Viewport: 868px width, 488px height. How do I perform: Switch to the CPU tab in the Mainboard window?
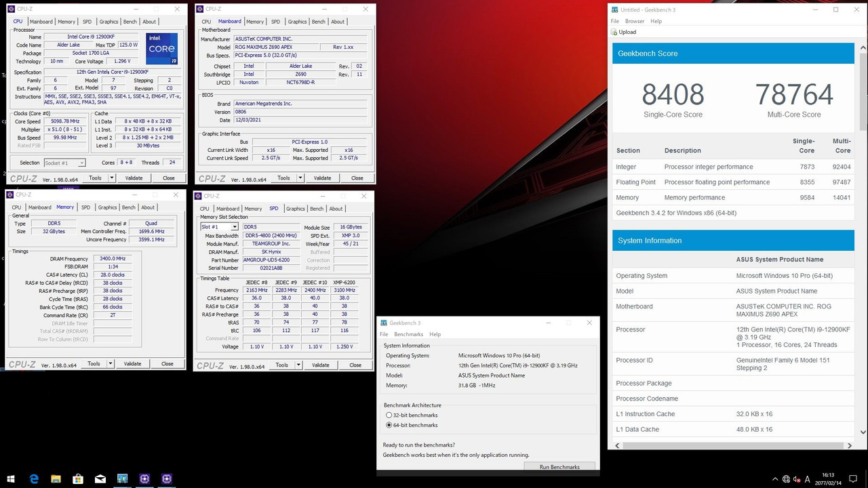tap(206, 22)
